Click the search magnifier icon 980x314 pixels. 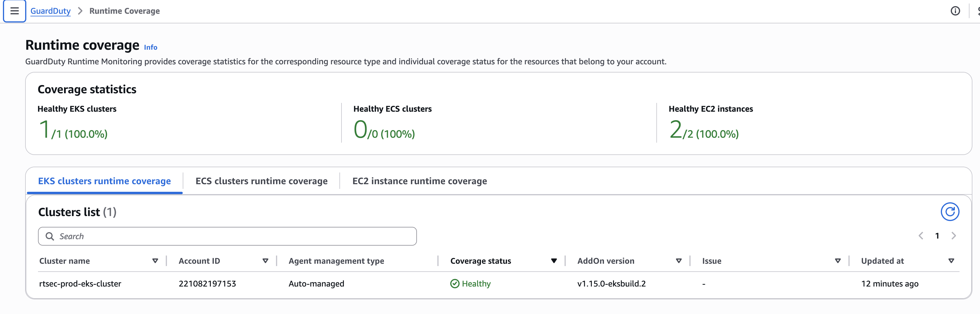(x=49, y=236)
